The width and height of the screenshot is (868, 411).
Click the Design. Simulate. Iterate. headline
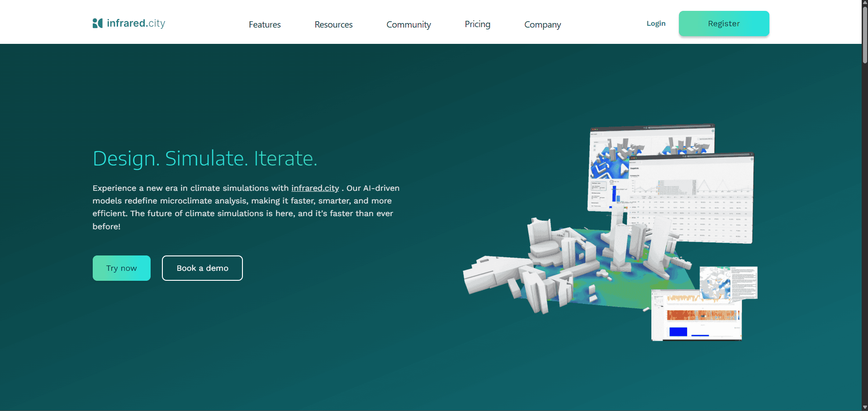click(205, 159)
